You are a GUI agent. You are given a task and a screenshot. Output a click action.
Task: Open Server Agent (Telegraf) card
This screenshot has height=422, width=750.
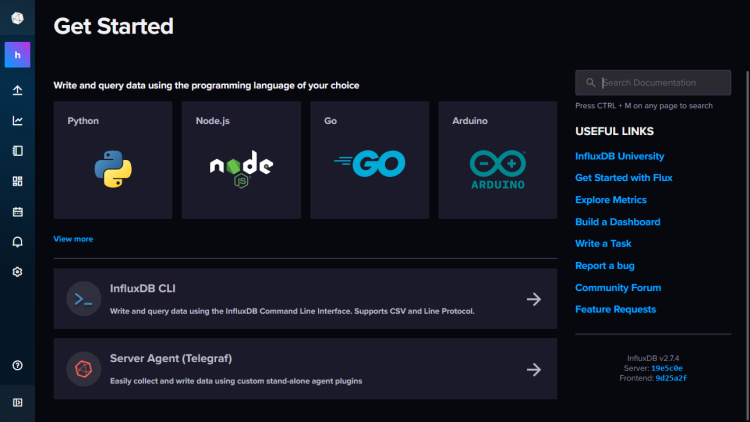click(x=305, y=369)
